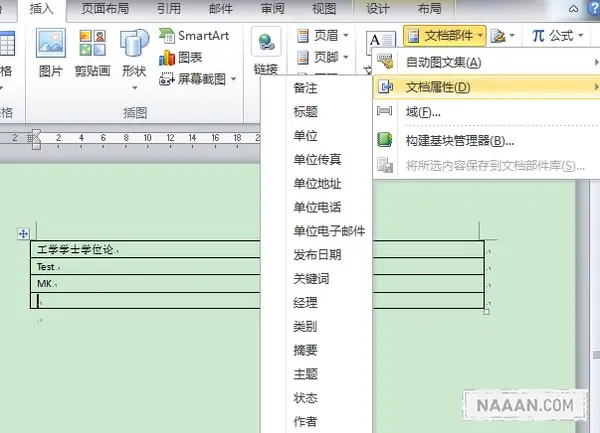Image resolution: width=600 pixels, height=433 pixels.
Task: Click the empty last table row
Action: (x=256, y=300)
